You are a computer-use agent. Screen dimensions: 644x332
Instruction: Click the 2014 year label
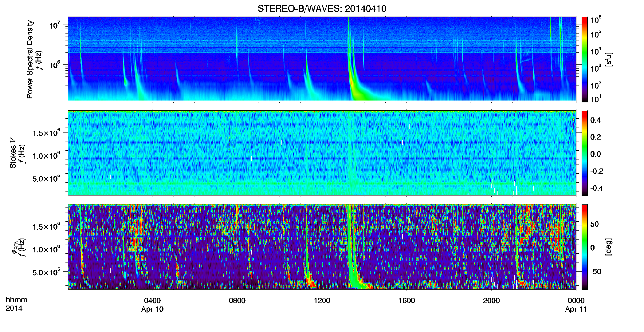(x=14, y=308)
